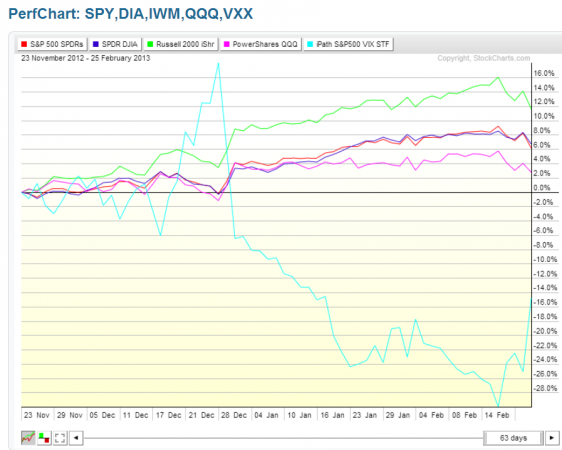Click the green Russell 2000 line peak near 14 Feb
Viewport: 562px width, 450px height.
(x=498, y=77)
